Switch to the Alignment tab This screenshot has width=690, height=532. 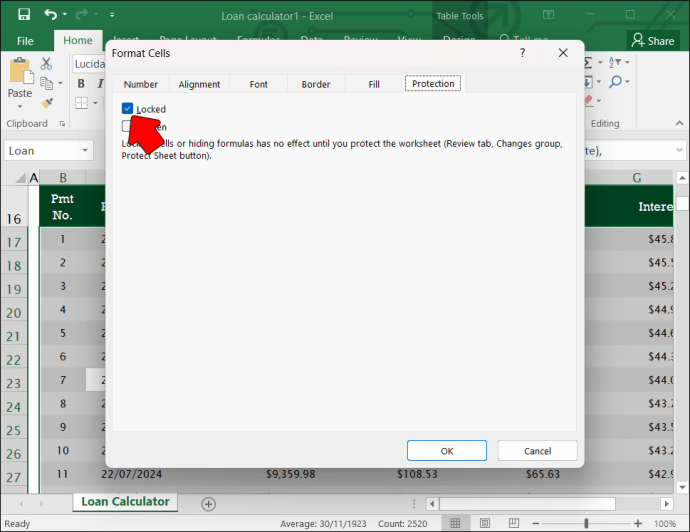click(x=199, y=84)
